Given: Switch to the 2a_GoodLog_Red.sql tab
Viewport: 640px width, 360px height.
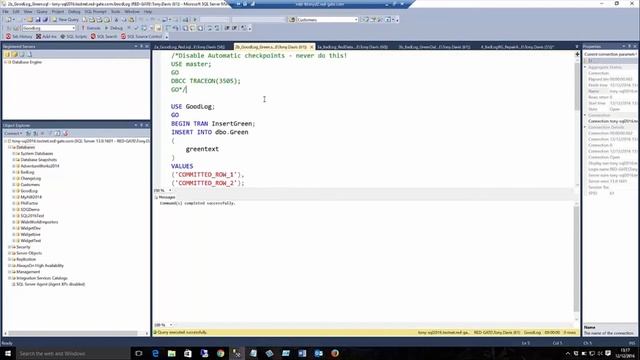Looking at the screenshot, I should (x=189, y=47).
